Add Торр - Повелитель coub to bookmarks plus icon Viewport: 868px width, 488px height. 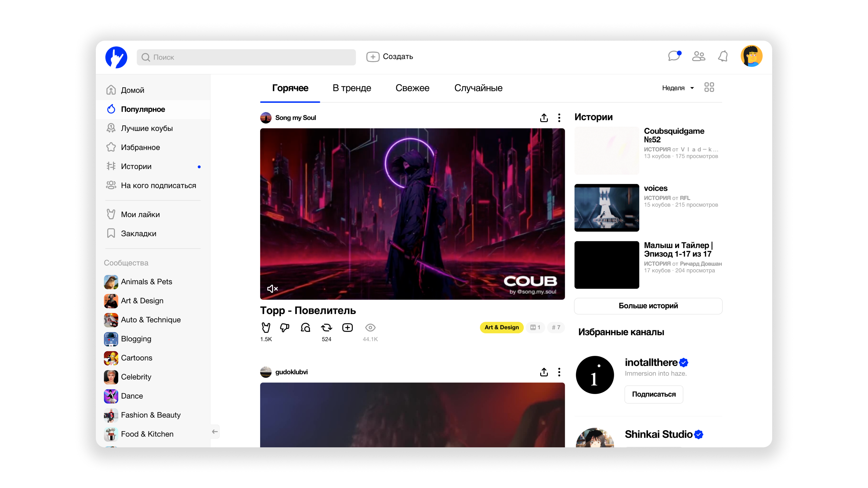pyautogui.click(x=347, y=327)
